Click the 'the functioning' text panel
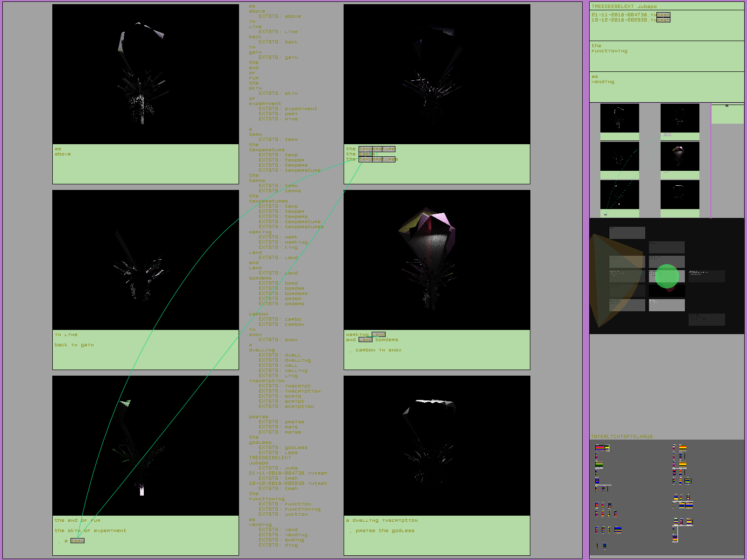747x560 pixels. 666,56
